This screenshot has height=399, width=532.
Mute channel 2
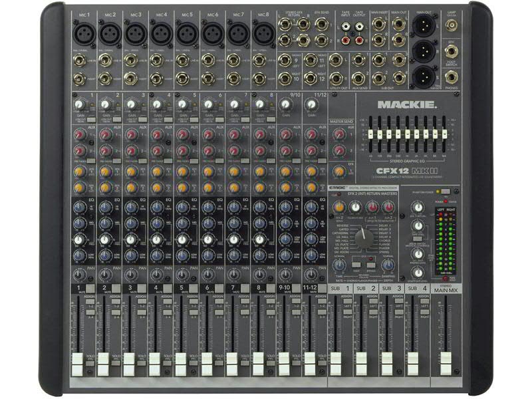pos(117,289)
